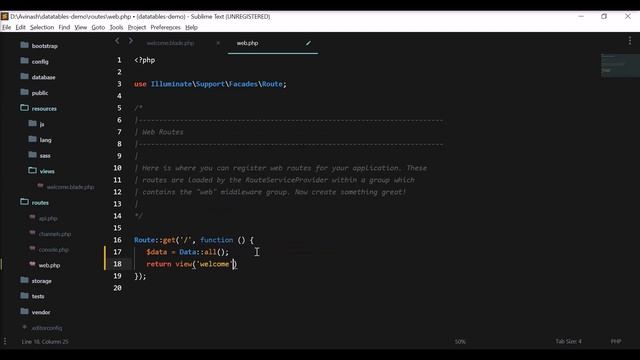The height and width of the screenshot is (360, 640).
Task: Change Tab Size: 4 setting
Action: click(568, 341)
